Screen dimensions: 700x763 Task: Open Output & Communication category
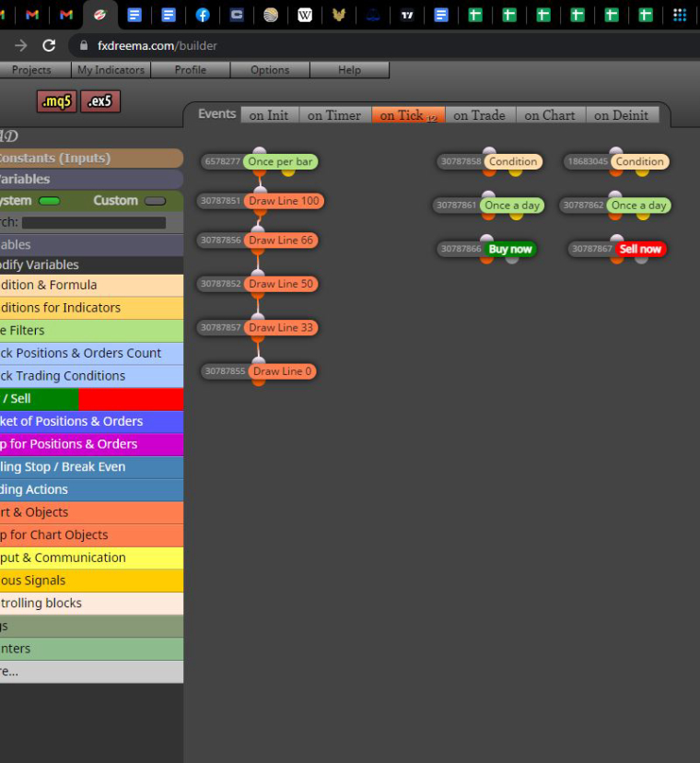[x=91, y=558]
